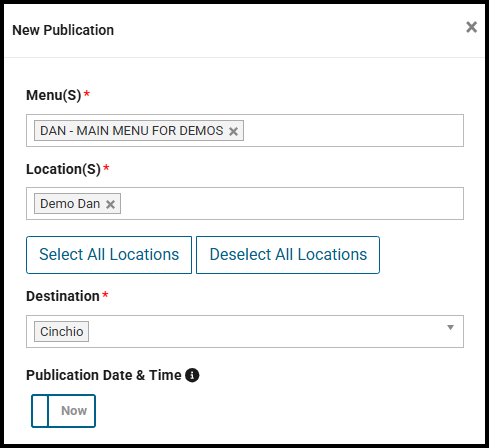Remove the DAN - MAIN MENU FOR DEMOS tag
489x448 pixels.
coord(233,131)
